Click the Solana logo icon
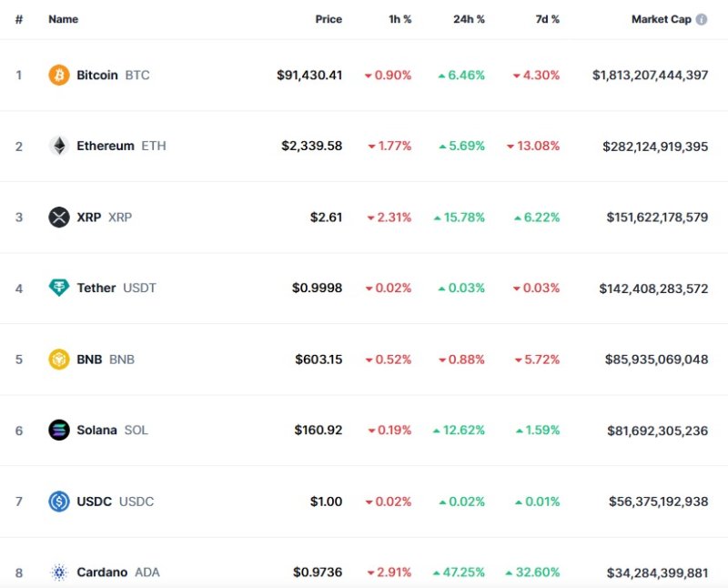The height and width of the screenshot is (588, 728). tap(59, 430)
